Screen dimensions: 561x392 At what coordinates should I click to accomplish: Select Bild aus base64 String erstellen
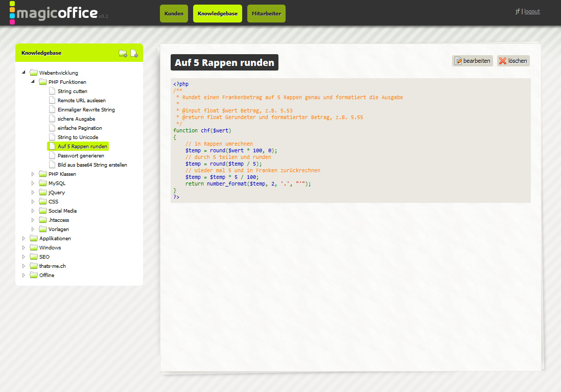pyautogui.click(x=92, y=165)
